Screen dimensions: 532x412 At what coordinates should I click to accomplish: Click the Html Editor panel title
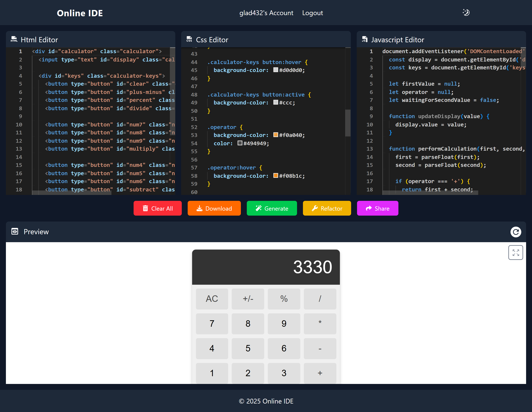(x=39, y=40)
